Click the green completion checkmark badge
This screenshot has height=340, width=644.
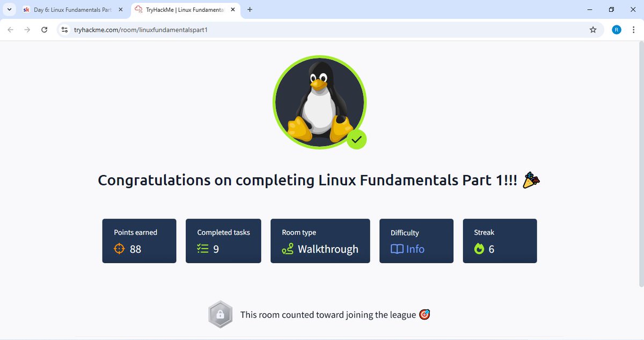[356, 140]
